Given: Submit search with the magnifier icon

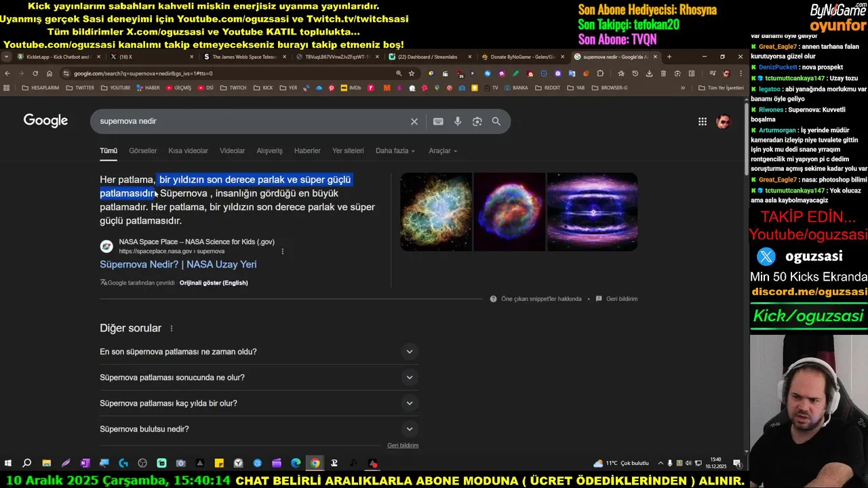Looking at the screenshot, I should click(496, 121).
